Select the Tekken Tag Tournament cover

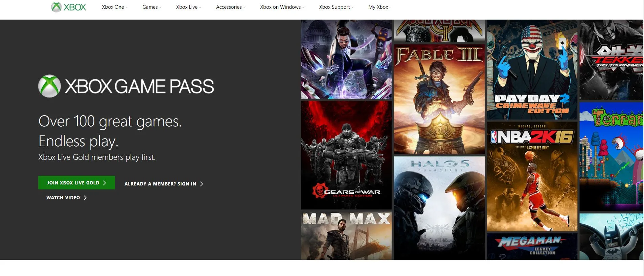tap(611, 59)
